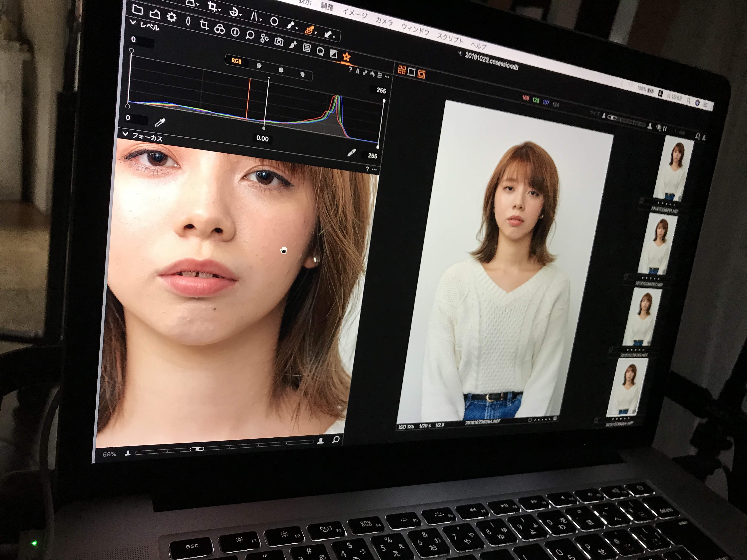Open the Levels presets list icon
Viewport: 747px width, 560px height.
380,76
